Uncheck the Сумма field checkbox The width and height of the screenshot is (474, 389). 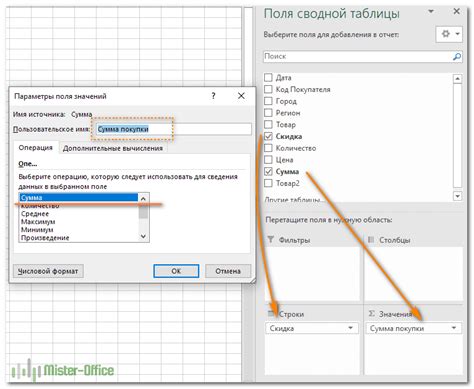pyautogui.click(x=268, y=172)
